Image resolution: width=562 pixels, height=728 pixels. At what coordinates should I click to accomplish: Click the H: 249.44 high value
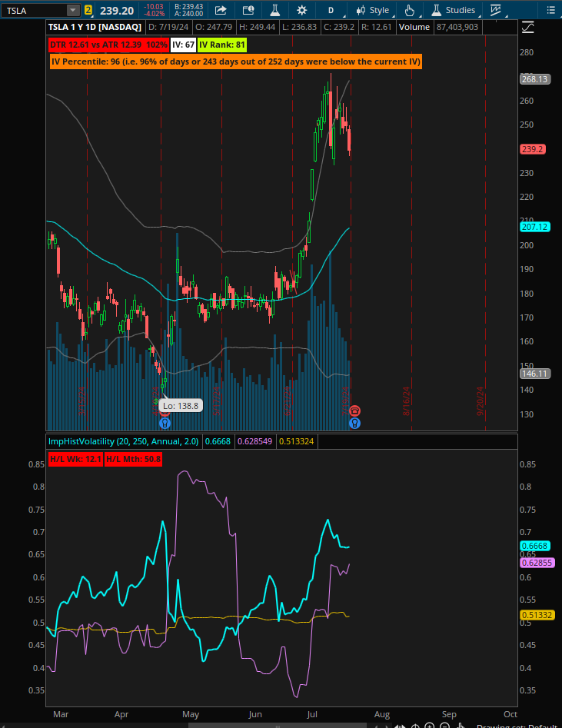pyautogui.click(x=256, y=27)
